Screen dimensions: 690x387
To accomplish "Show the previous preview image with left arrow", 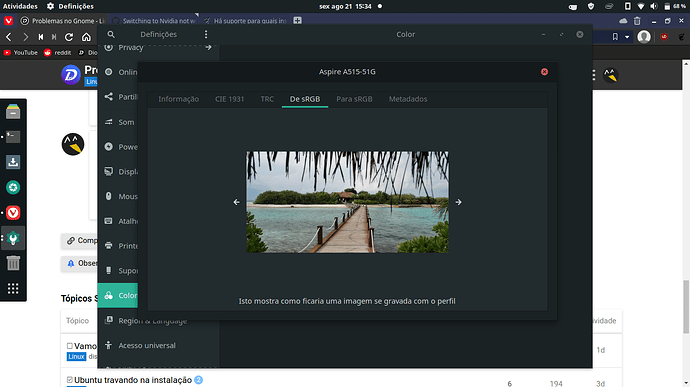I will pos(236,202).
